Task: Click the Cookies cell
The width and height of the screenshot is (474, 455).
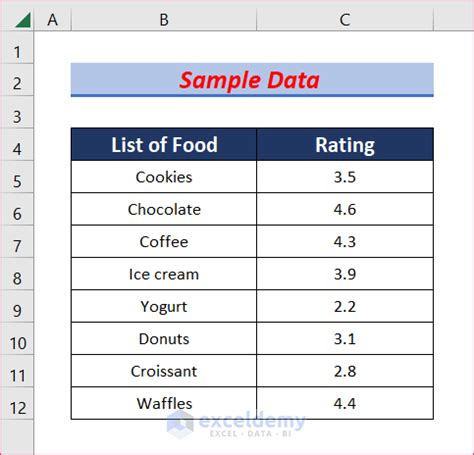Action: pos(164,177)
